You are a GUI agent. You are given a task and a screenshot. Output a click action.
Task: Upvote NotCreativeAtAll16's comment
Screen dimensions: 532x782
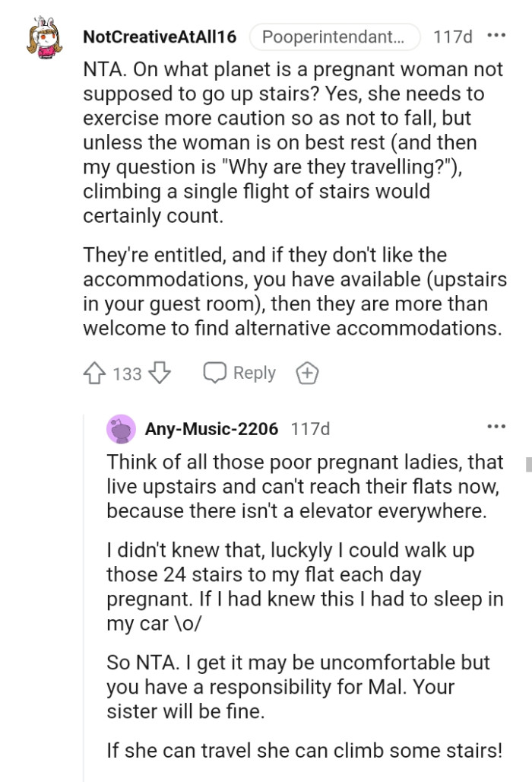[94, 374]
